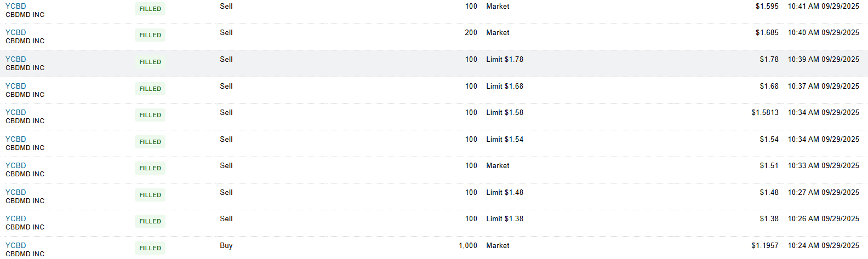Image resolution: width=868 pixels, height=259 pixels.
Task: Click FILLED status on the 10:39 AM order
Action: coord(150,62)
